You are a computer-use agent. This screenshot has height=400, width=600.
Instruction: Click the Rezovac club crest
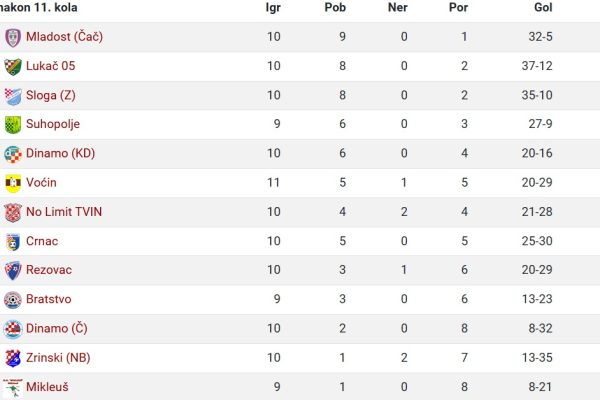pos(13,271)
